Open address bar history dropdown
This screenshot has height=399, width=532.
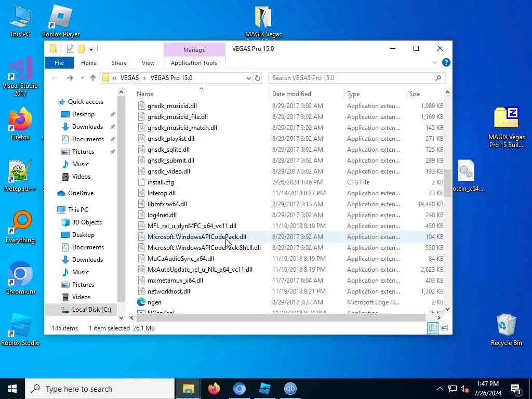tap(248, 78)
